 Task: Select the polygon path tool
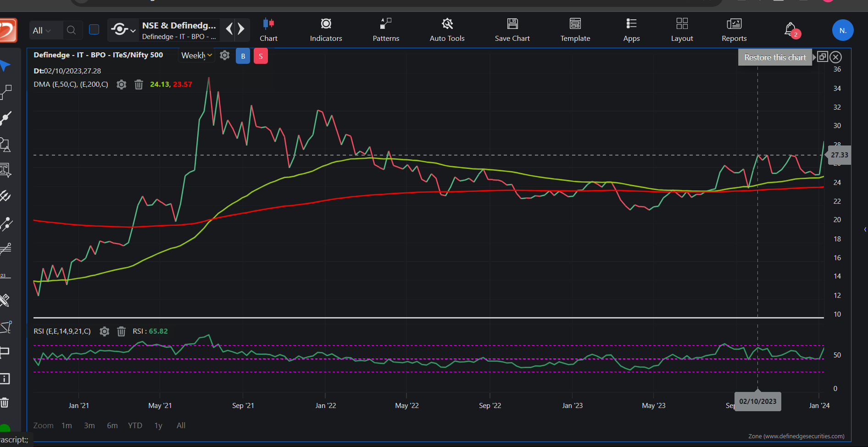[x=6, y=327]
